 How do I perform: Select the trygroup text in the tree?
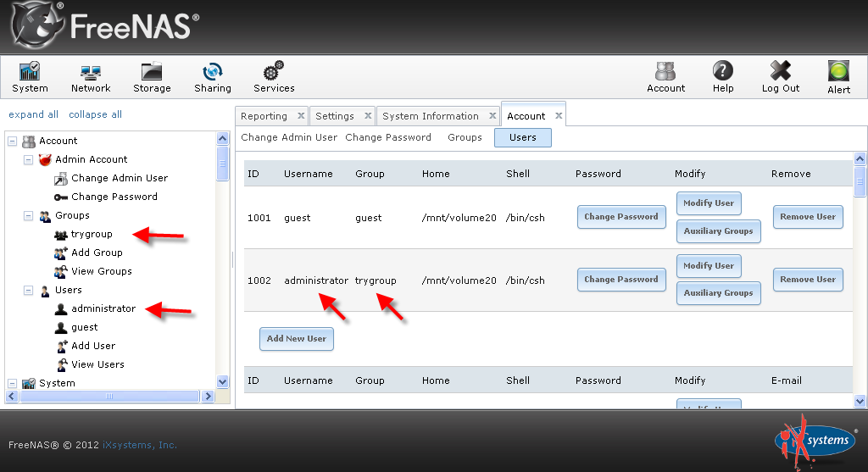click(x=92, y=234)
